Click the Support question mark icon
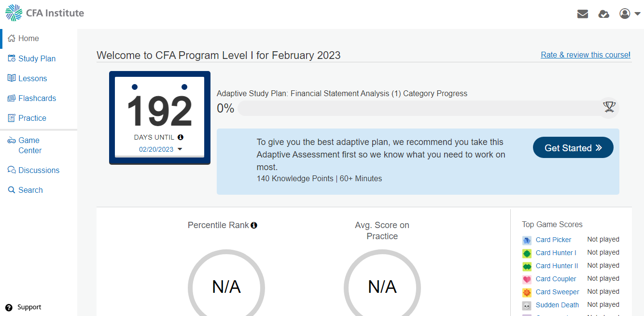The image size is (644, 316). 9,307
